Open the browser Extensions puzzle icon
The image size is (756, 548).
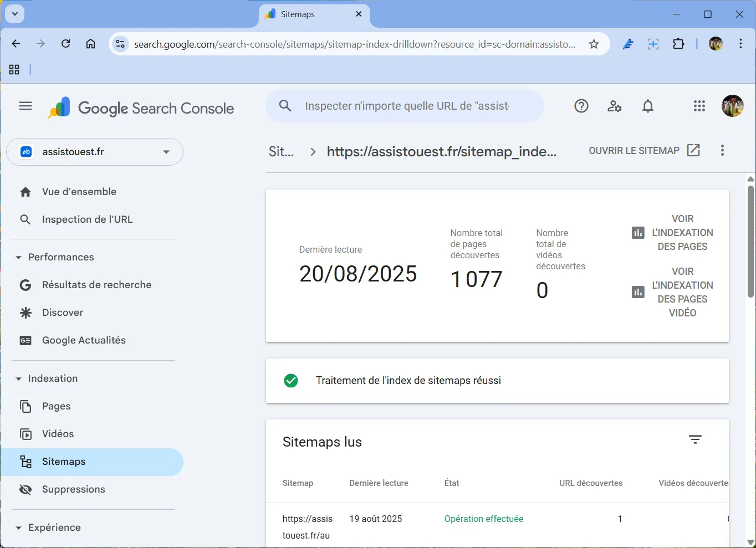coord(678,44)
